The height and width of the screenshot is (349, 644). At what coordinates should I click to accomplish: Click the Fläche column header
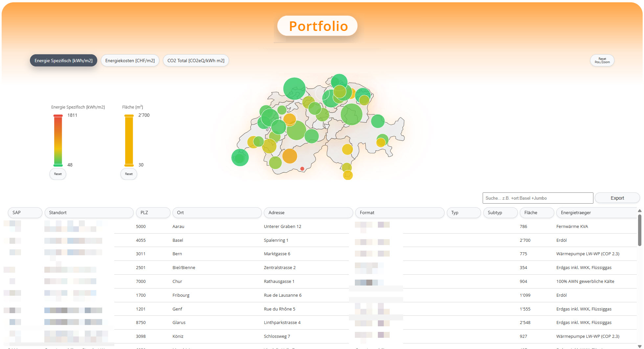[537, 212]
